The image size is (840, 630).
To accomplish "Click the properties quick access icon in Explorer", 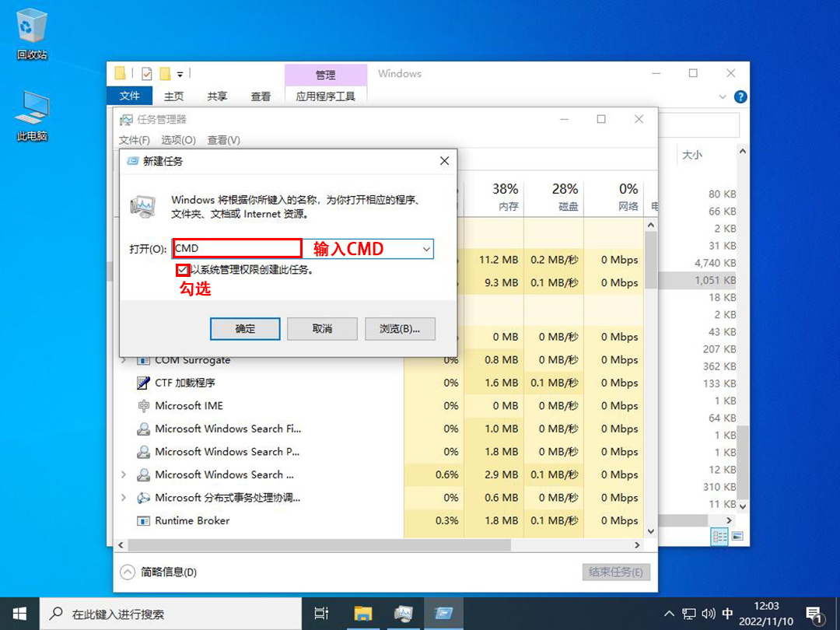I will 147,74.
